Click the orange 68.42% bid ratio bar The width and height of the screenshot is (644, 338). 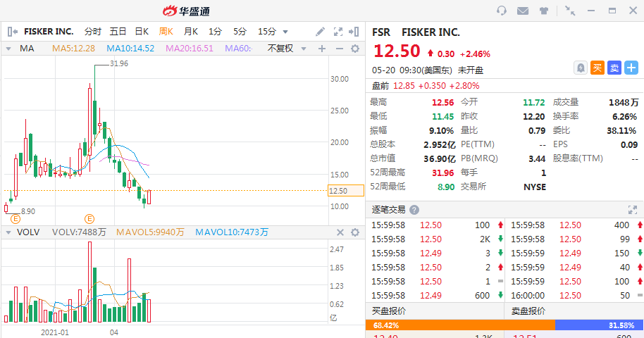pyautogui.click(x=460, y=325)
